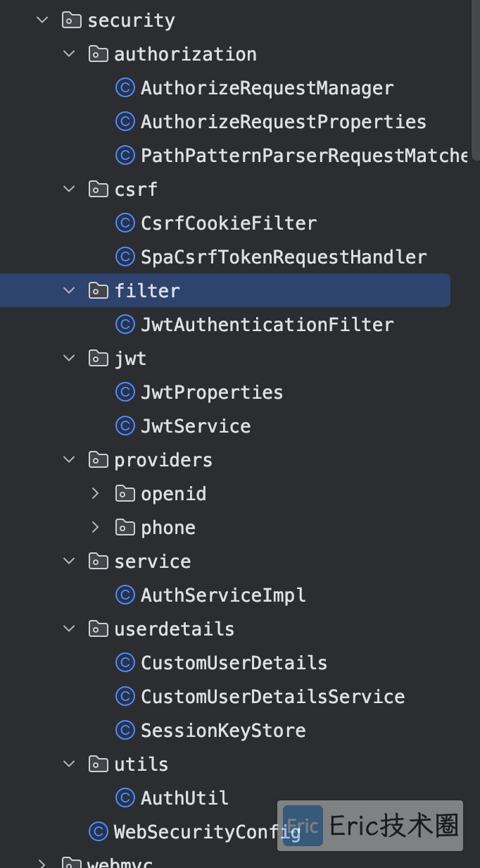Screen dimensions: 480x868
Task: Collapse the csrf package chevron
Action: click(x=69, y=190)
